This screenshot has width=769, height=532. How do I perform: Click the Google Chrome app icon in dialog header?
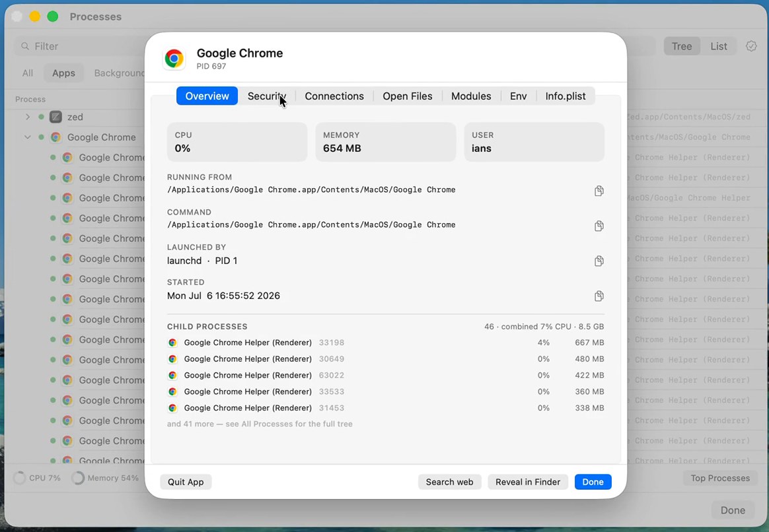[x=174, y=58]
